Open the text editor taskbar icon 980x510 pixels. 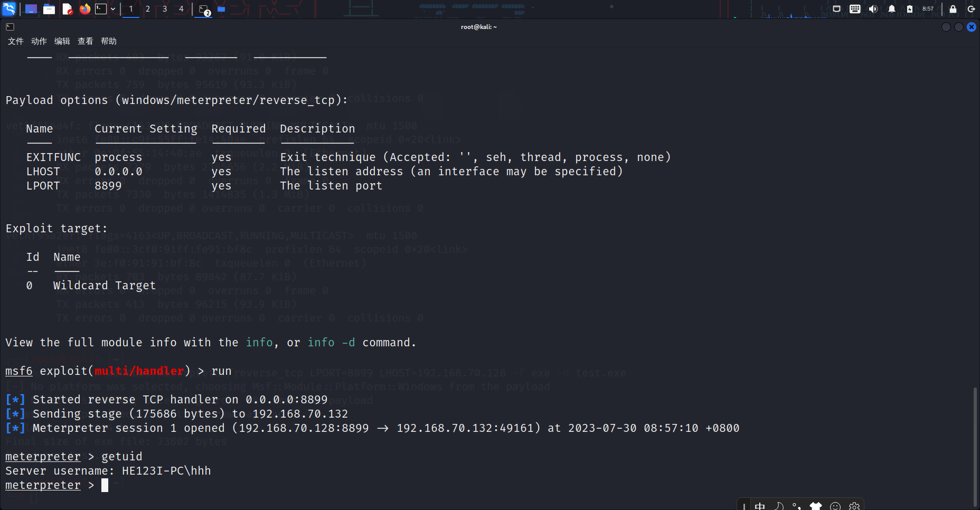pyautogui.click(x=68, y=9)
